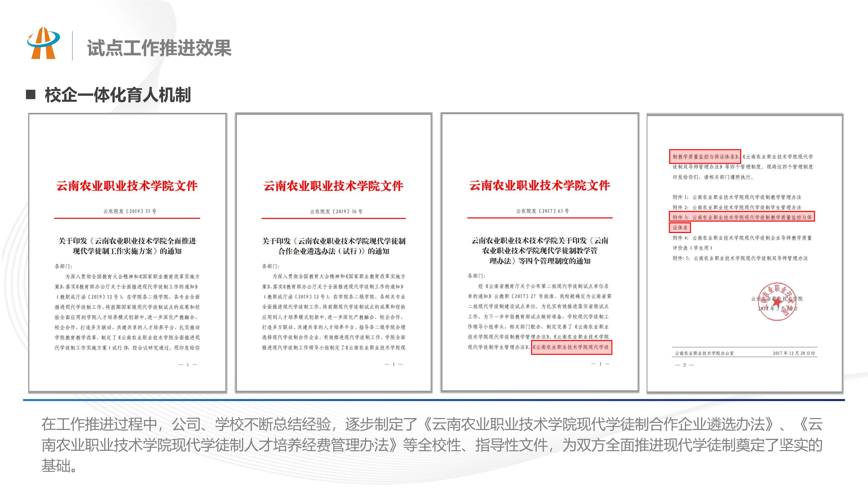Click the red header 云南农业职业技术学院文件 in second document

[334, 186]
